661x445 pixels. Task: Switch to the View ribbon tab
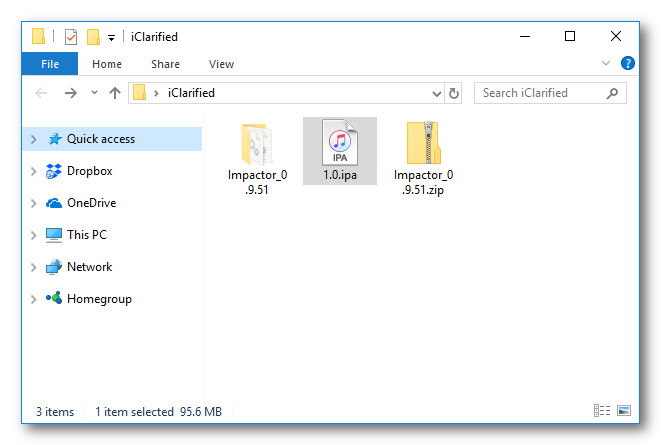pos(221,64)
